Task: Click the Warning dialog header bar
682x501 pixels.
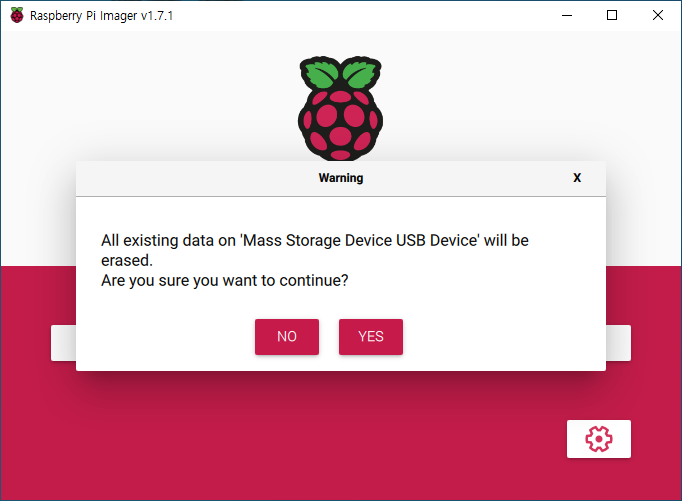Action: [341, 178]
